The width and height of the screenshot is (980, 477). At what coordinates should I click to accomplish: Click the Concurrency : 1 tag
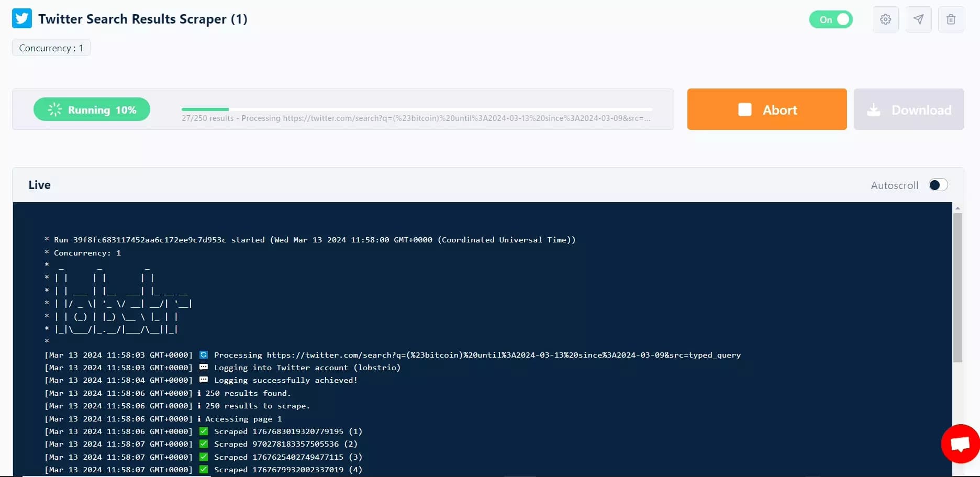(x=51, y=48)
